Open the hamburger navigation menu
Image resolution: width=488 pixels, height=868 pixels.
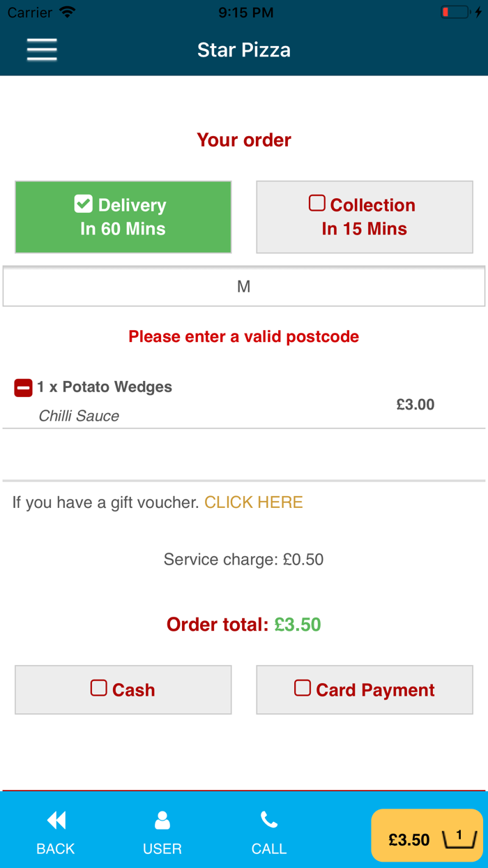coord(41,50)
